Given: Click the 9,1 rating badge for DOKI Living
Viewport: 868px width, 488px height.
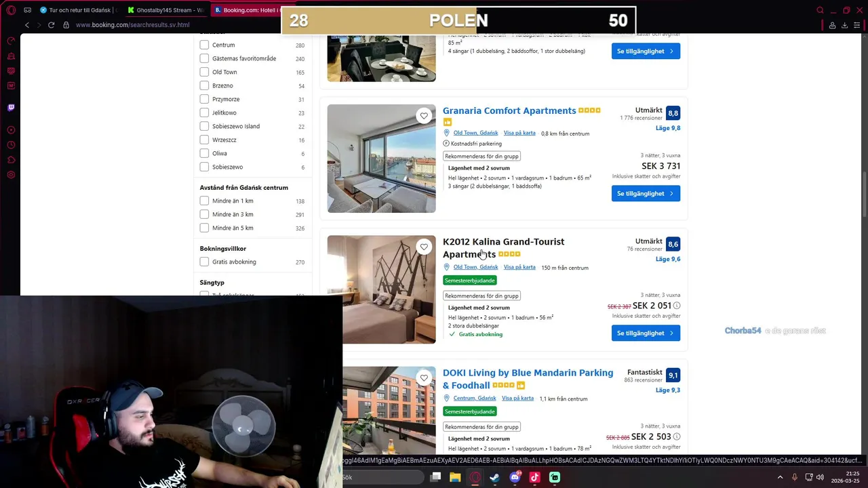Looking at the screenshot, I should (x=673, y=375).
